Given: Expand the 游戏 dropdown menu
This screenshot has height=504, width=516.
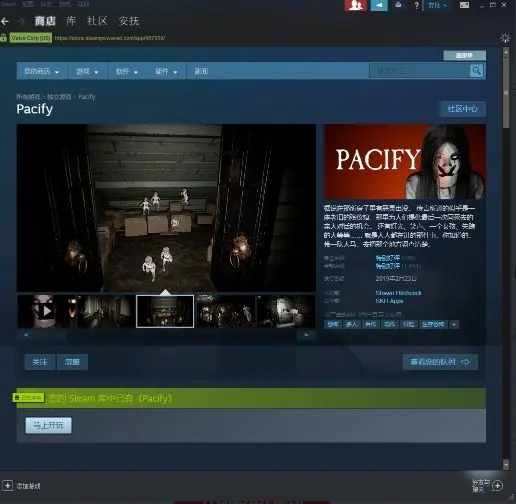Looking at the screenshot, I should click(88, 71).
